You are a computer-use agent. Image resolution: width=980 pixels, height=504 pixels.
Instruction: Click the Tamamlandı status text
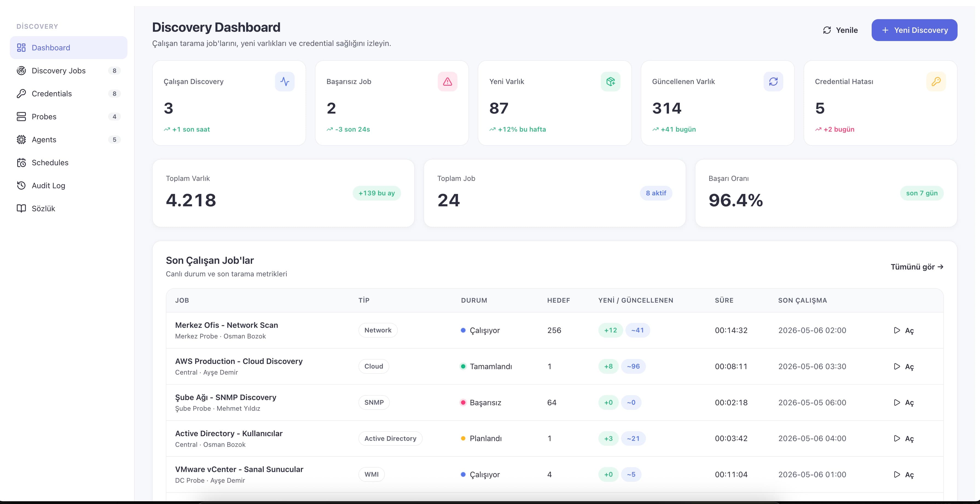click(491, 366)
